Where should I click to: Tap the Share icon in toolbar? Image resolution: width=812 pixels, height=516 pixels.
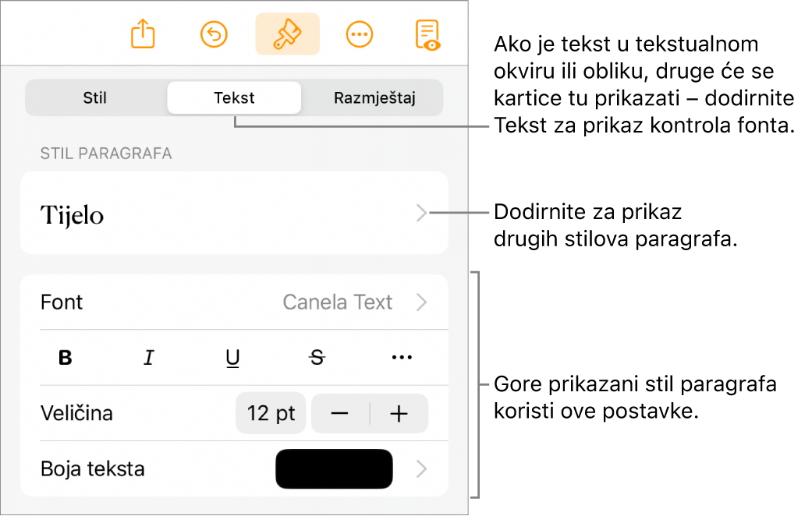pyautogui.click(x=144, y=35)
